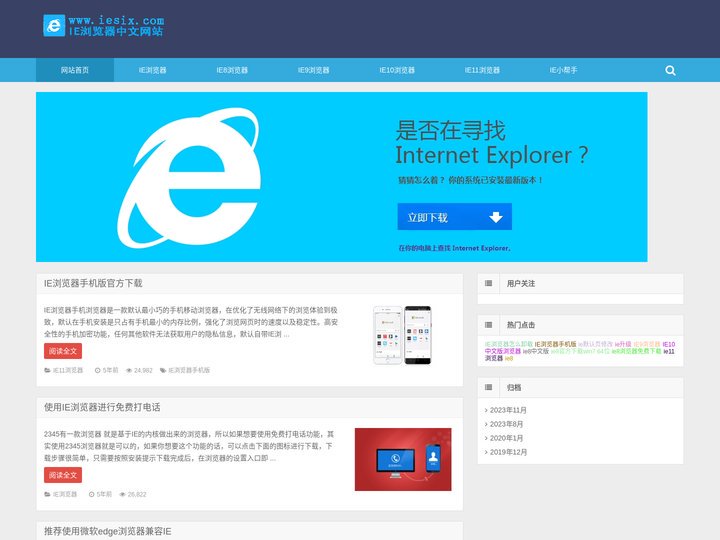Click the IE浏览器手机版 tag link in the post meta
The image size is (720, 540).
pyautogui.click(x=189, y=370)
